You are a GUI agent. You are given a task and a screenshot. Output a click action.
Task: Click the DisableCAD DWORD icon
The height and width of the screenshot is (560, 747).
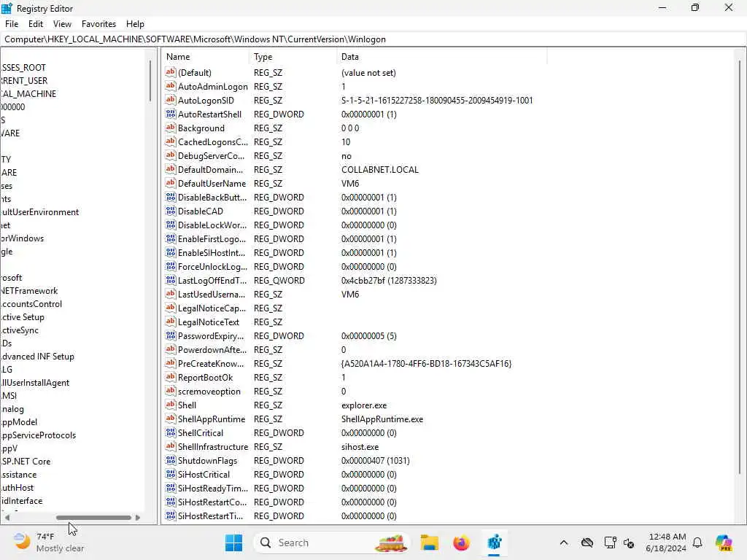pyautogui.click(x=171, y=211)
